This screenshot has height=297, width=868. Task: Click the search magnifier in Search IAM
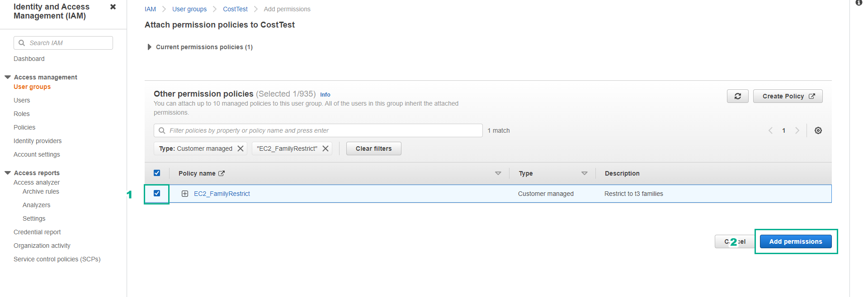click(x=22, y=43)
